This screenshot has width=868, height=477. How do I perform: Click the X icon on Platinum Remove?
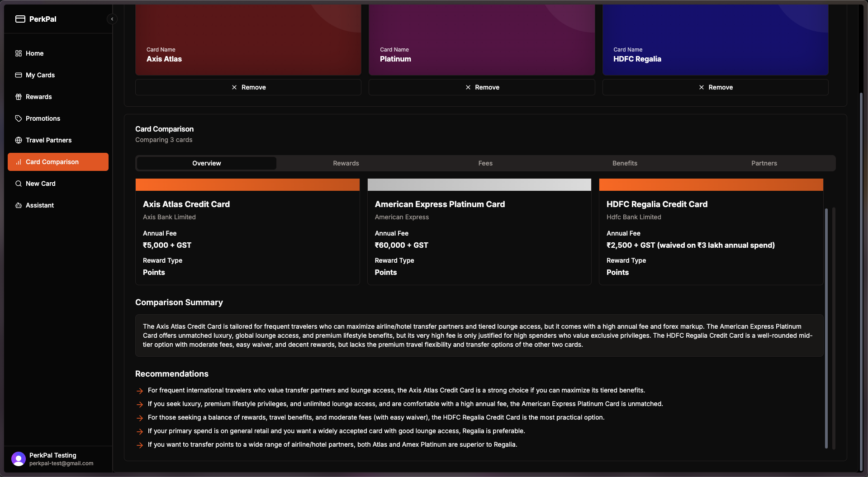click(468, 87)
